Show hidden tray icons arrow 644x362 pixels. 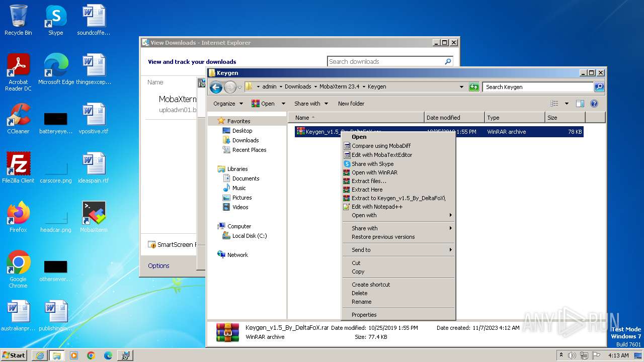coord(561,355)
